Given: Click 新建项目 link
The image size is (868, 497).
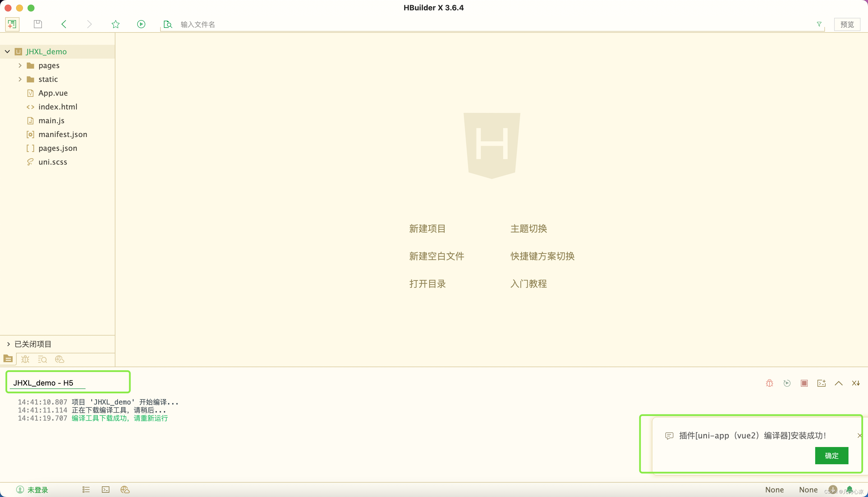Looking at the screenshot, I should (x=427, y=229).
